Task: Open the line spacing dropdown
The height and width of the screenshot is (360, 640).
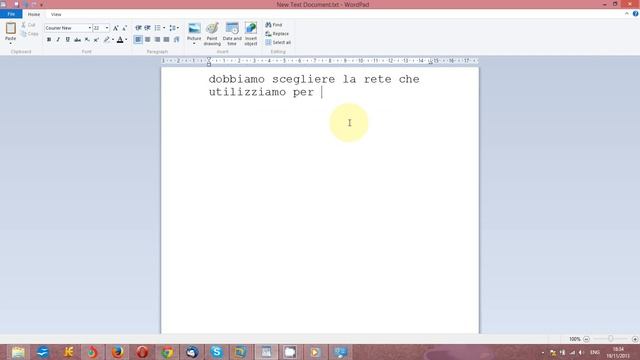Action: click(x=174, y=28)
